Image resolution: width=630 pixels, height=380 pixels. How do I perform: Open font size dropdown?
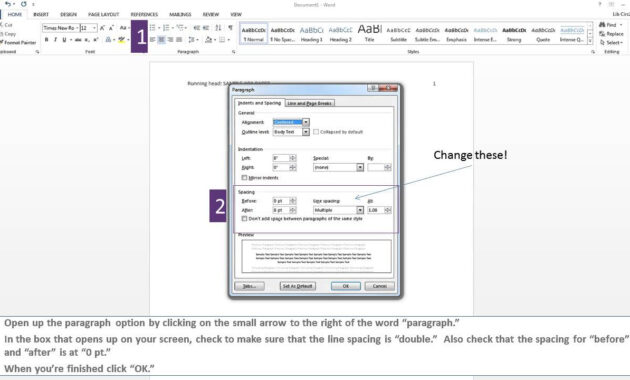(94, 28)
